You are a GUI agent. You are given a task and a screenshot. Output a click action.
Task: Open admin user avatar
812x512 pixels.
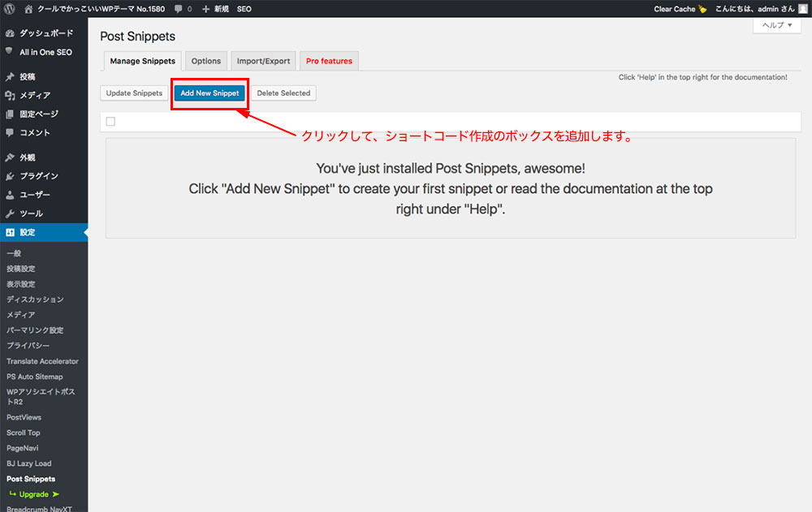click(803, 9)
